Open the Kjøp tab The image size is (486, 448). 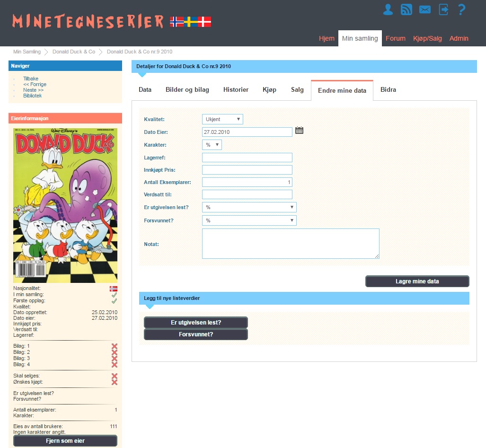pos(269,90)
